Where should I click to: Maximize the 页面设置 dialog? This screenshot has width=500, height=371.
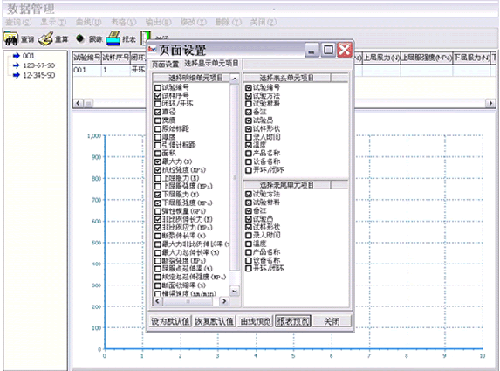[x=328, y=50]
